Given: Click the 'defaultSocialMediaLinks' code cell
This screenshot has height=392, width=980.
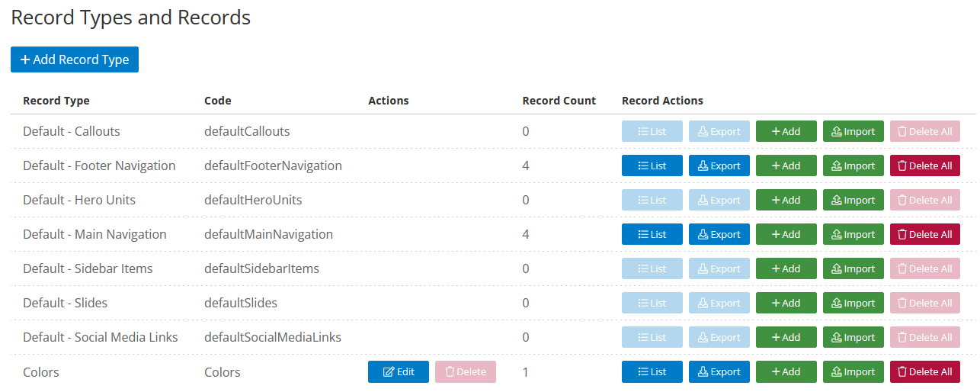Looking at the screenshot, I should point(273,337).
